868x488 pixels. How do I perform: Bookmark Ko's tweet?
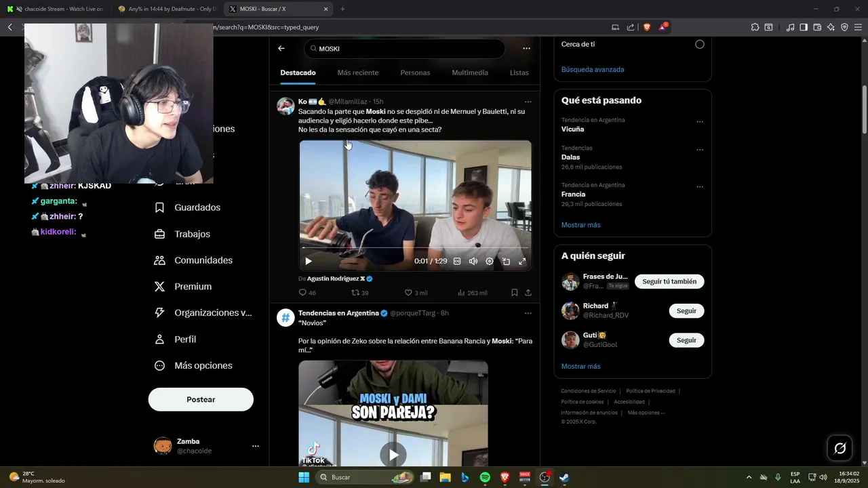515,293
